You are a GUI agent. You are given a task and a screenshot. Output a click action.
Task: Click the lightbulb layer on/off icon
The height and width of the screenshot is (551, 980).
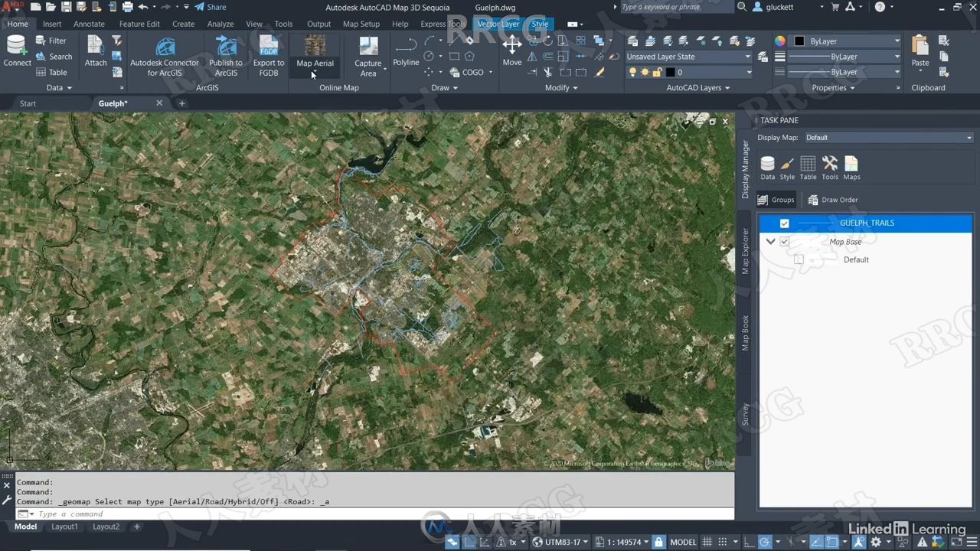click(x=633, y=72)
